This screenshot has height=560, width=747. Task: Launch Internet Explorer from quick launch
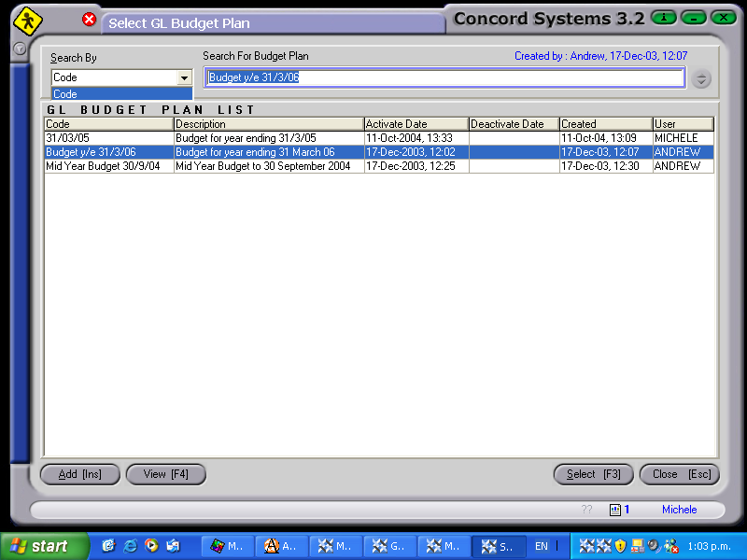[x=130, y=546]
